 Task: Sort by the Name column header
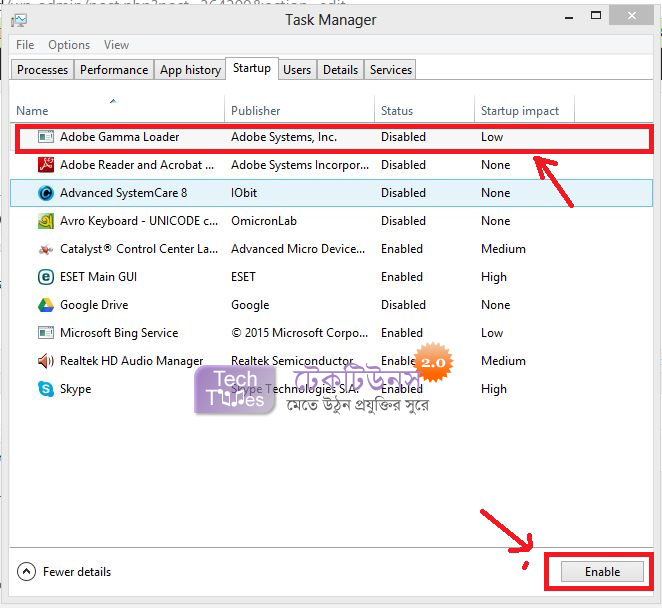tap(117, 111)
